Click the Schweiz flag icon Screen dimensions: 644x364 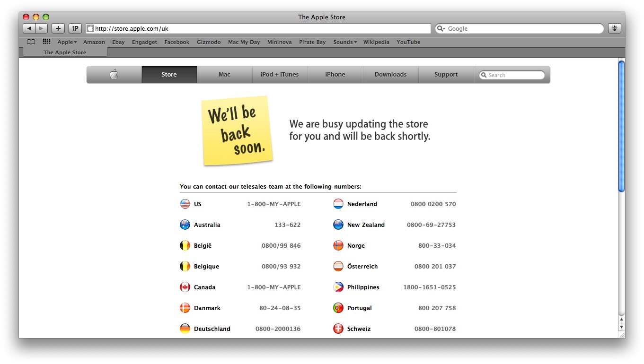point(338,329)
